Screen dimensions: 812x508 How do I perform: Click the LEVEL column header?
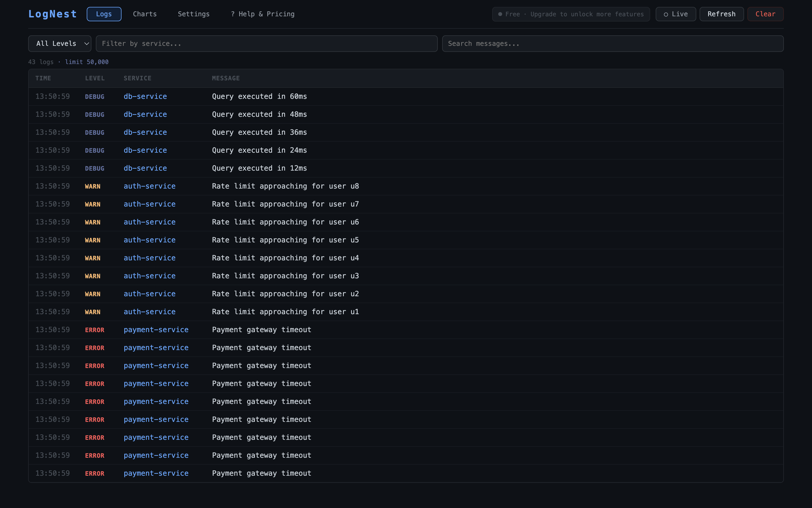coord(95,78)
